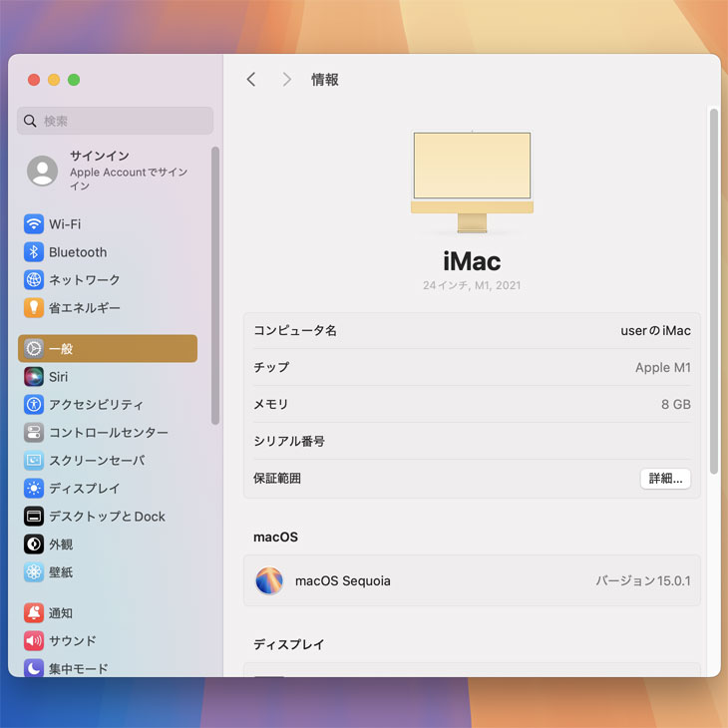Click the macOS Sequoia version row

(472, 580)
